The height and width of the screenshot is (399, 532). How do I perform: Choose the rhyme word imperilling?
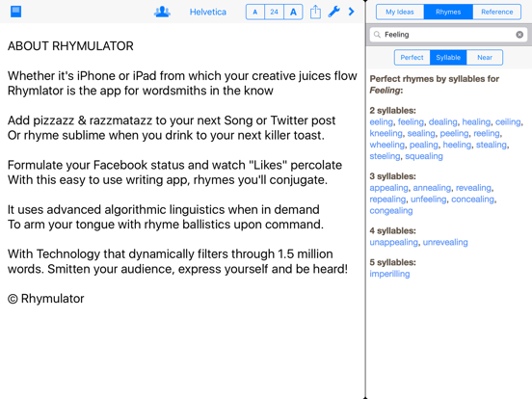point(389,274)
